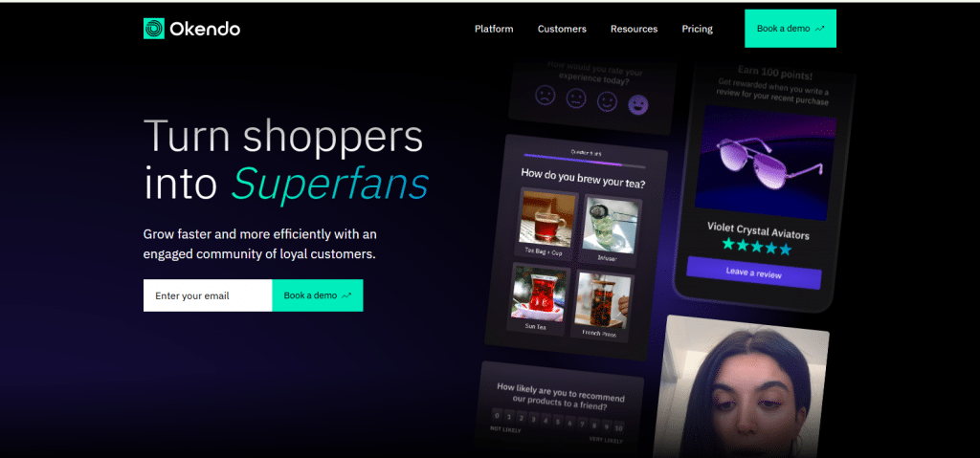Open the Resources menu
980x458 pixels.
coord(634,29)
